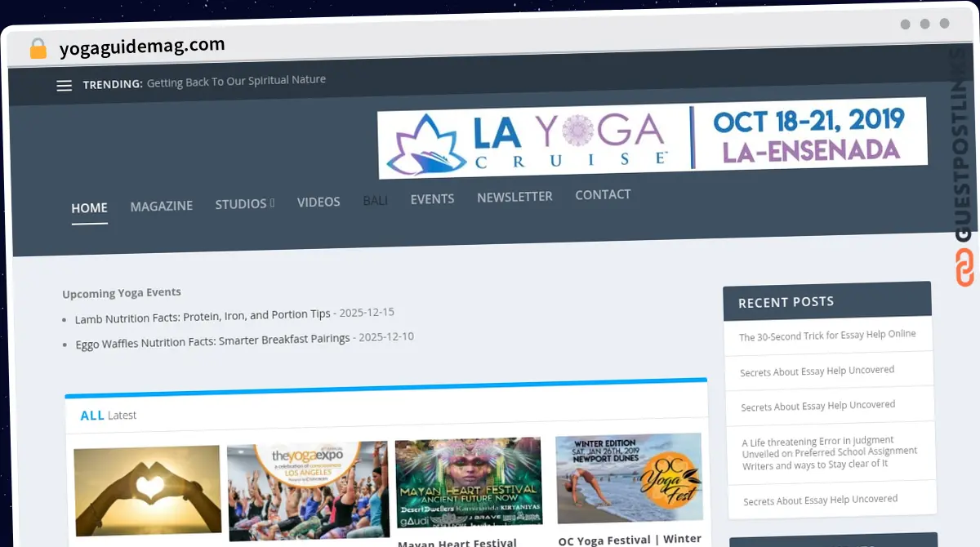Click the LA Yoga Cruise banner ad
The width and height of the screenshot is (980, 547).
653,137
